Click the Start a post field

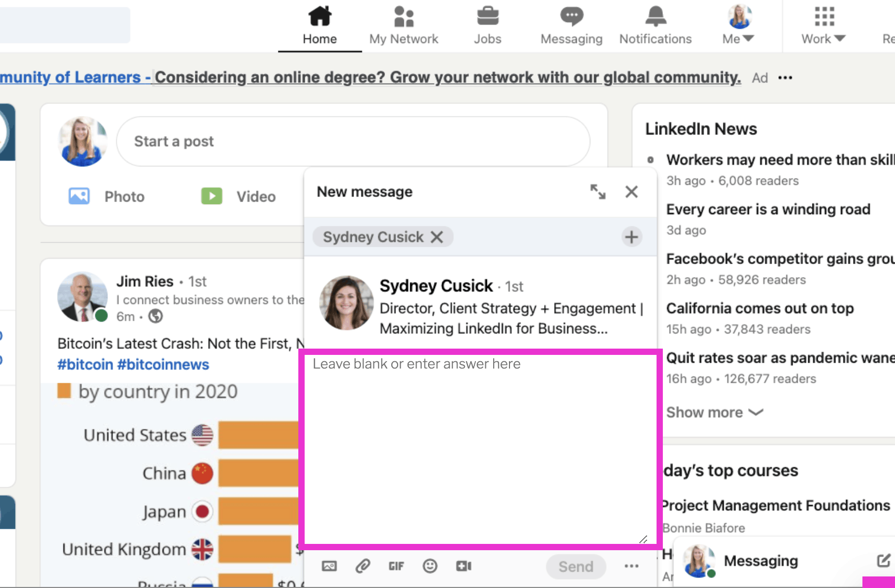click(x=353, y=141)
